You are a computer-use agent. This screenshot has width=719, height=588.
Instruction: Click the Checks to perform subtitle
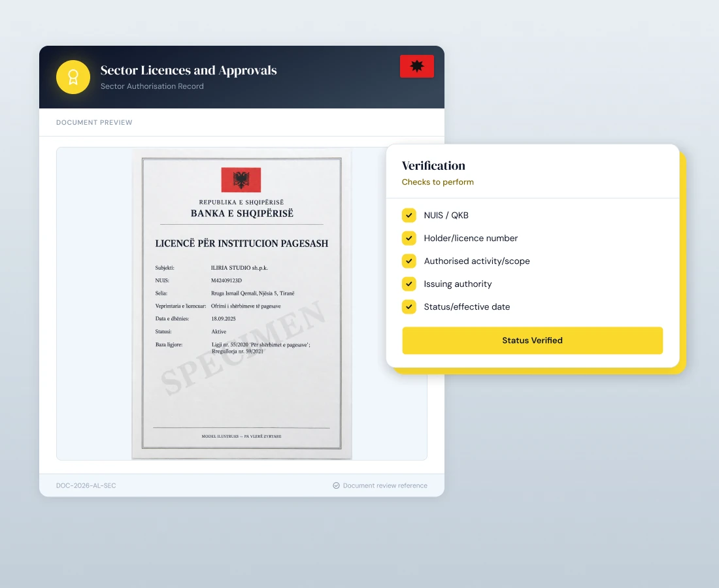tap(437, 182)
